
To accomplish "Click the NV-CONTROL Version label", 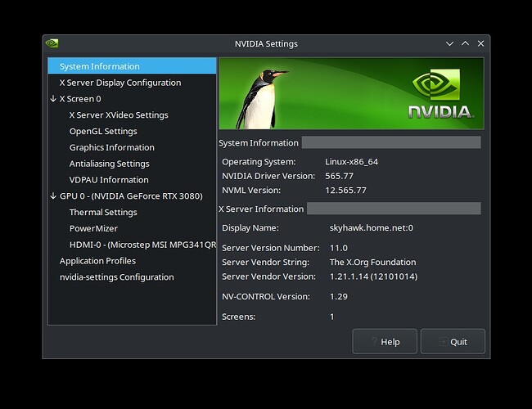I will 266,297.
